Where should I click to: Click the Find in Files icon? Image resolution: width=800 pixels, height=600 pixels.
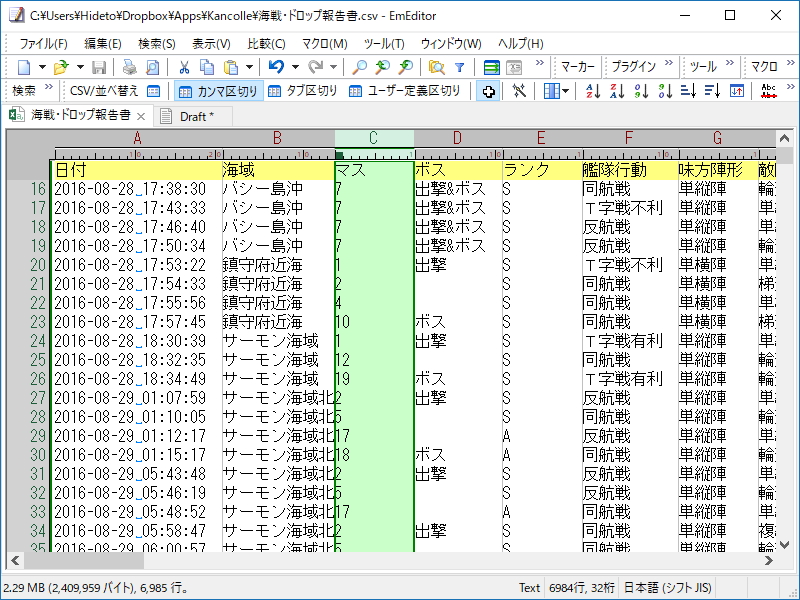pyautogui.click(x=436, y=67)
